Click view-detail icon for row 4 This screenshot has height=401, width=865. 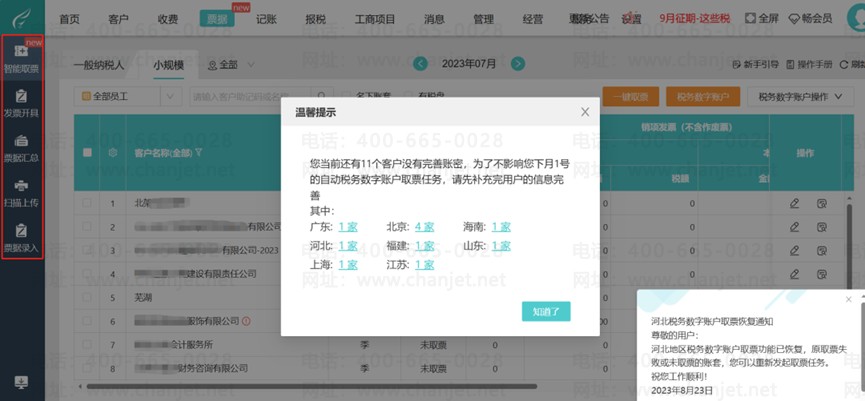821,274
